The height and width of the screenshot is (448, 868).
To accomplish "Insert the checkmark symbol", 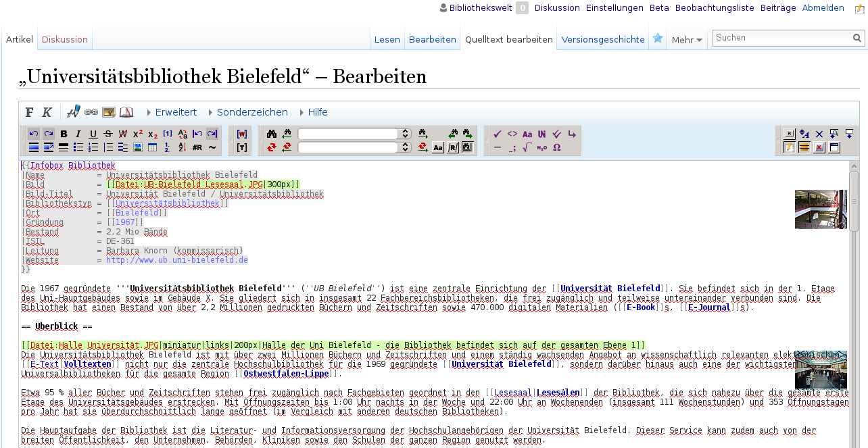I will (498, 134).
